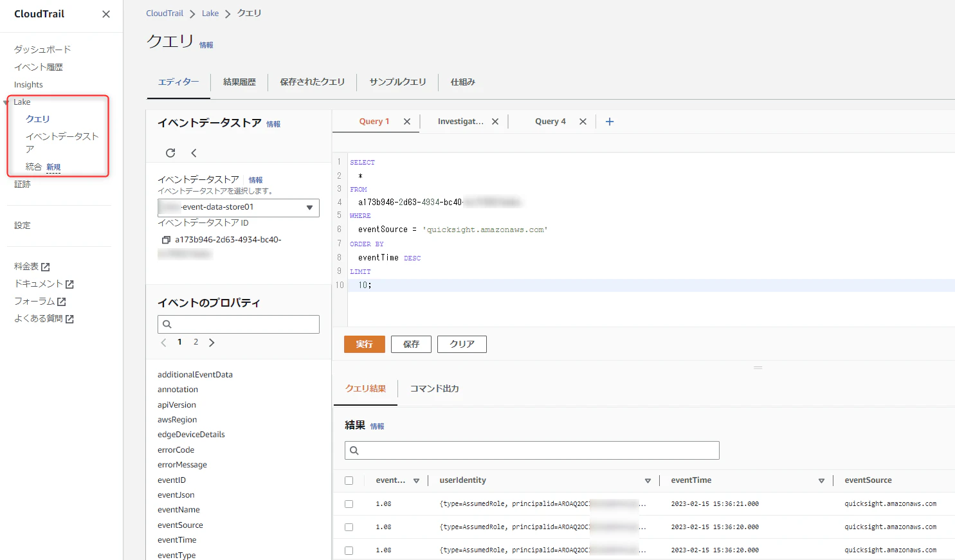955x560 pixels.
Task: Select the additionalEventData property
Action: tap(195, 375)
